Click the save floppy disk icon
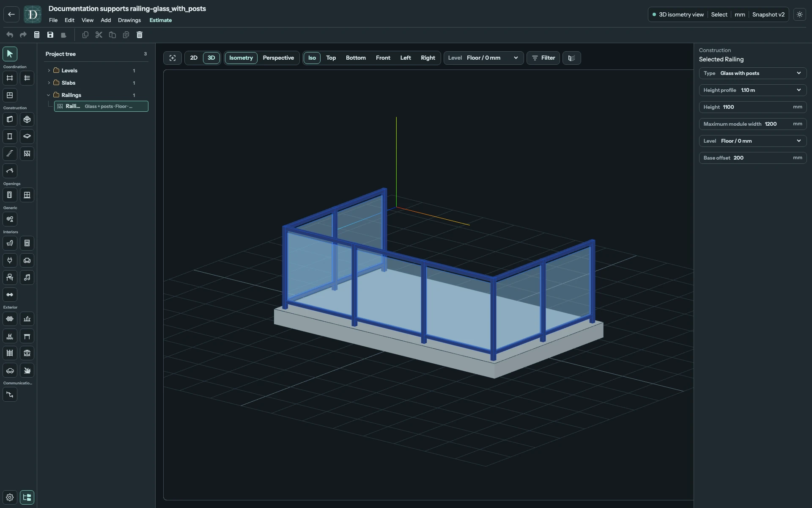The height and width of the screenshot is (508, 812). click(x=50, y=35)
